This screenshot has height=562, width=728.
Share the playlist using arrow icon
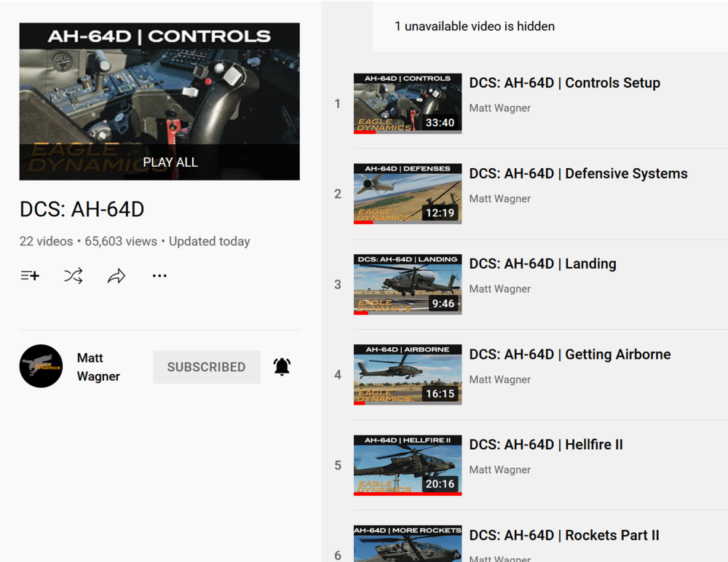pyautogui.click(x=116, y=276)
